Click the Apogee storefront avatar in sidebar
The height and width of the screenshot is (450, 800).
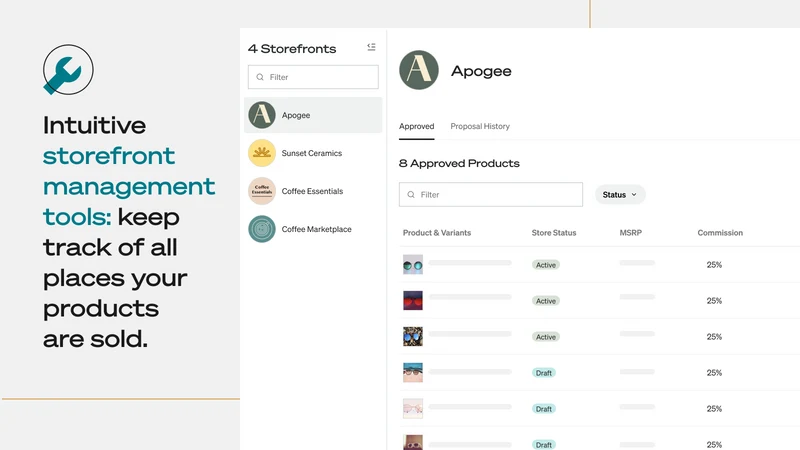262,115
